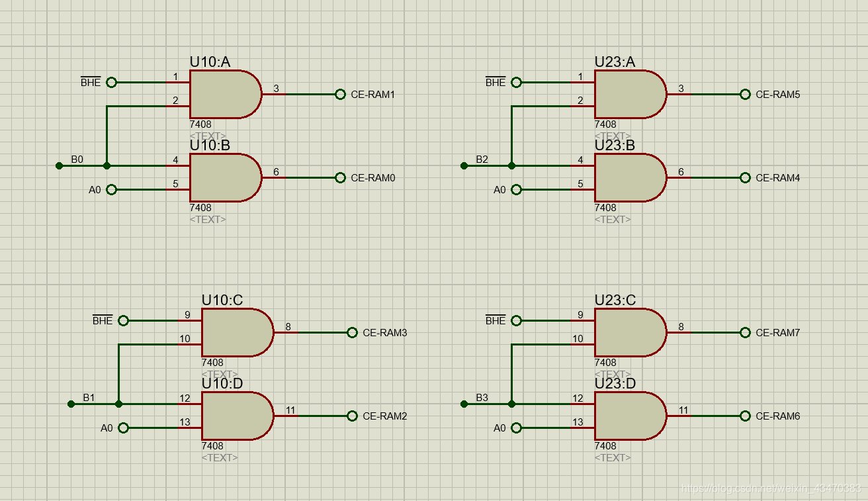Screen dimensions: 868x501
Task: Select the B2 wire label
Action: pos(482,159)
